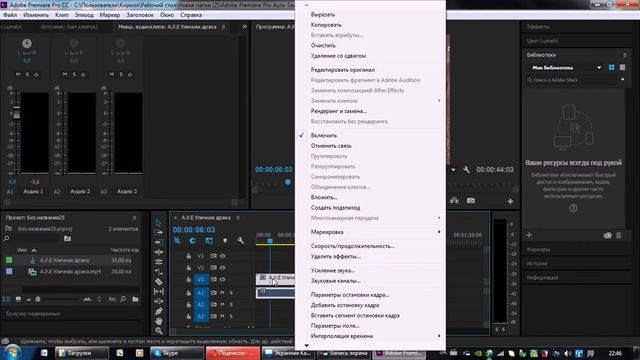
Task: Mute track A1 in timeline header
Action: click(222, 293)
